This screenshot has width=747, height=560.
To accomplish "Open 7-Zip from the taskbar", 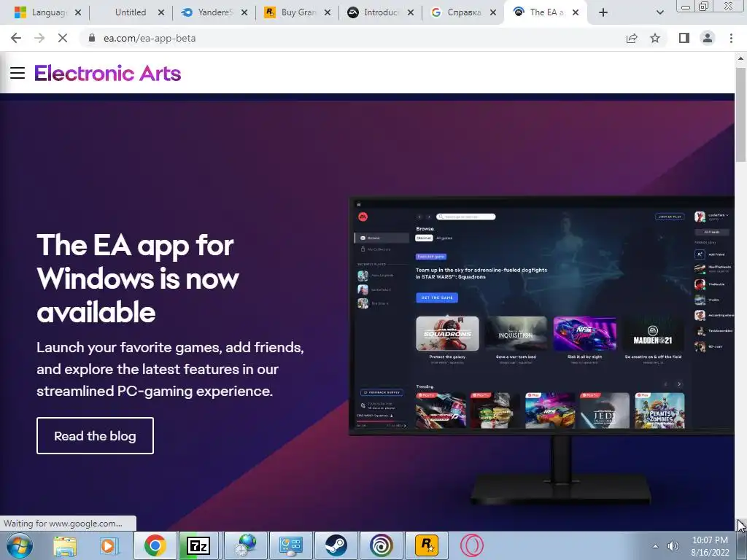I will pos(198,545).
